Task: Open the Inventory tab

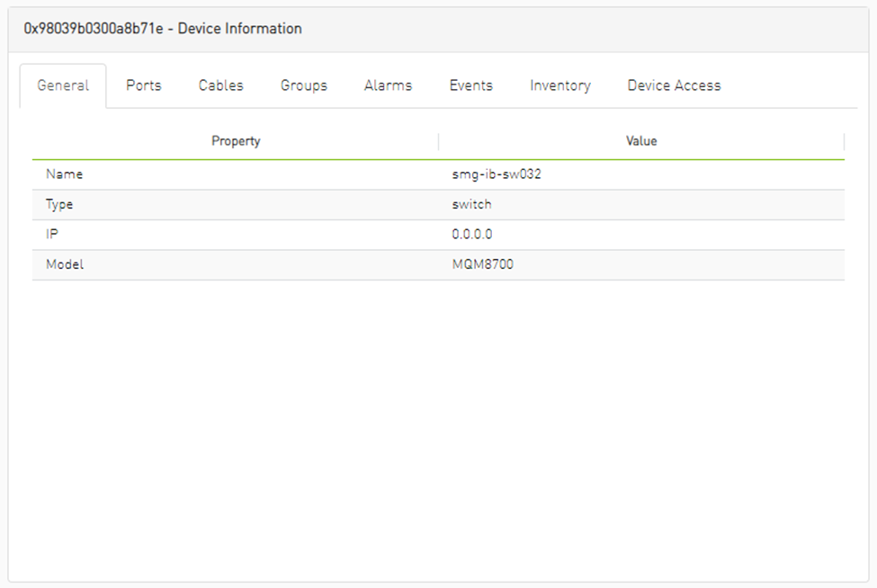Action: (560, 85)
